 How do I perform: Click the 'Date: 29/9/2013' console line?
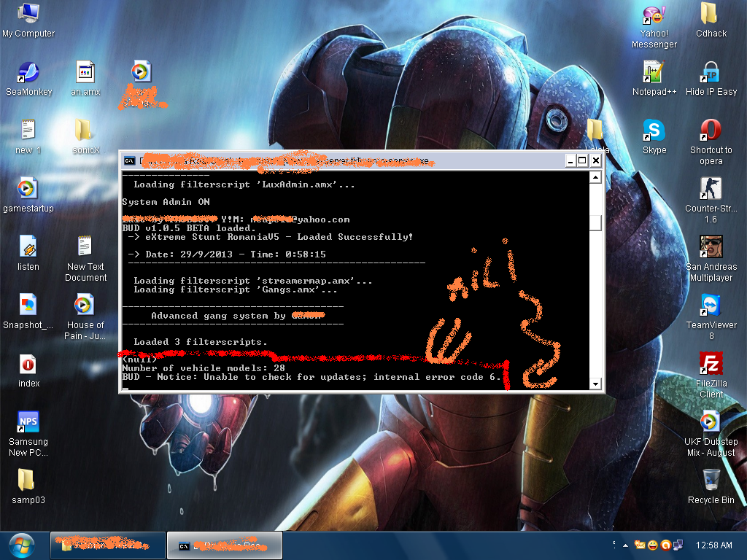[227, 254]
